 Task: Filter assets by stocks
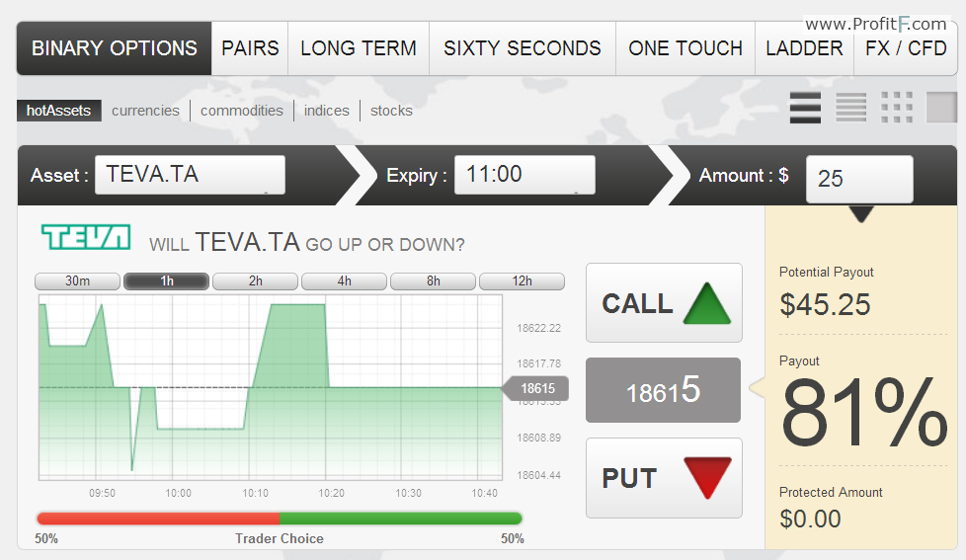pos(391,111)
